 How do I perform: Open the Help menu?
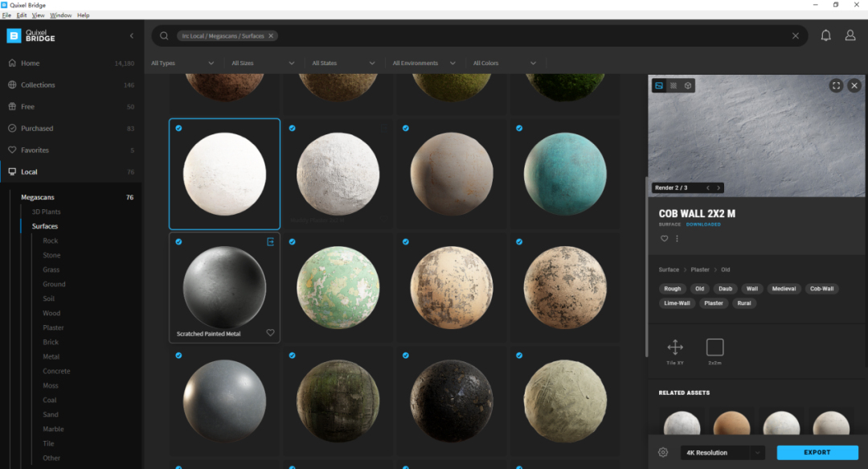(83, 15)
